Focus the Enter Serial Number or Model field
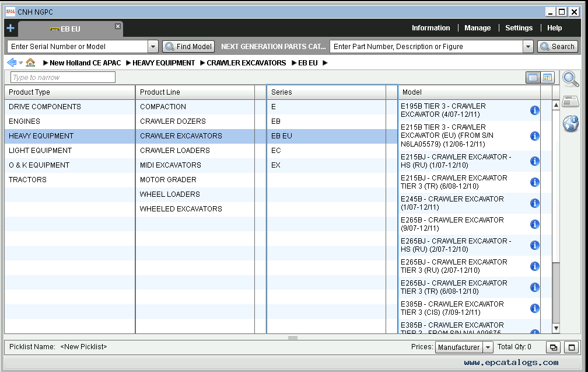 [x=78, y=47]
